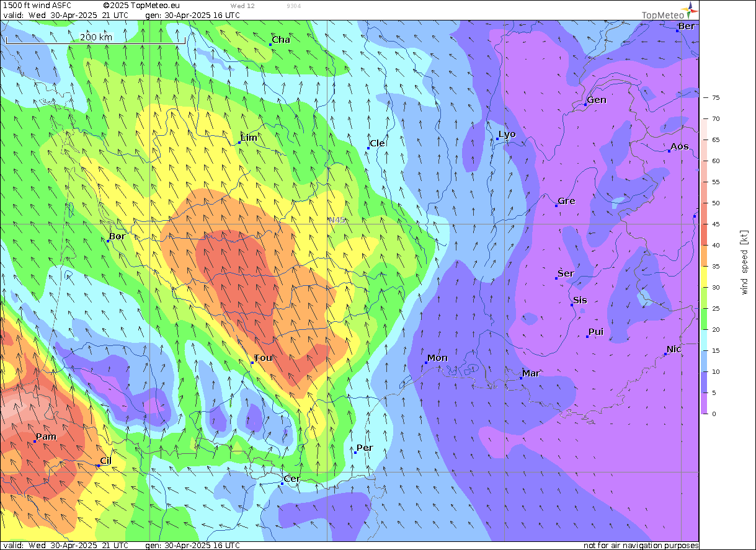Select the Sis city label
The height and width of the screenshot is (550, 756).
580,300
